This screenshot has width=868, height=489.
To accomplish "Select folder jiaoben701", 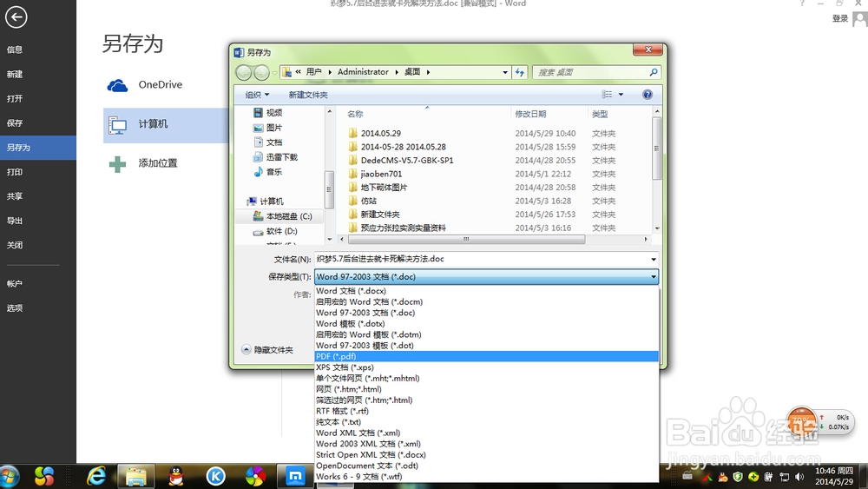I will point(381,174).
